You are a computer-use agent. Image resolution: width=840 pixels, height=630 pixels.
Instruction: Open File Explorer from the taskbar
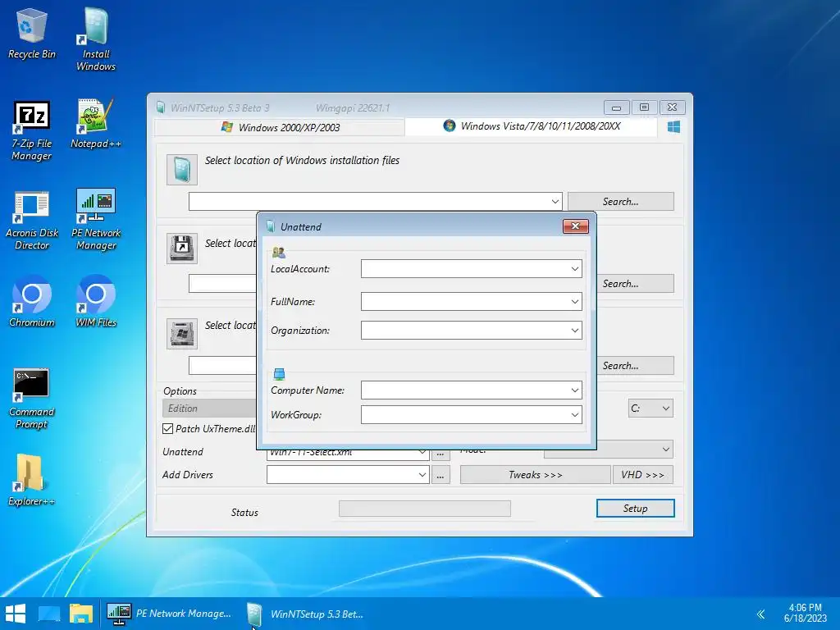81,614
